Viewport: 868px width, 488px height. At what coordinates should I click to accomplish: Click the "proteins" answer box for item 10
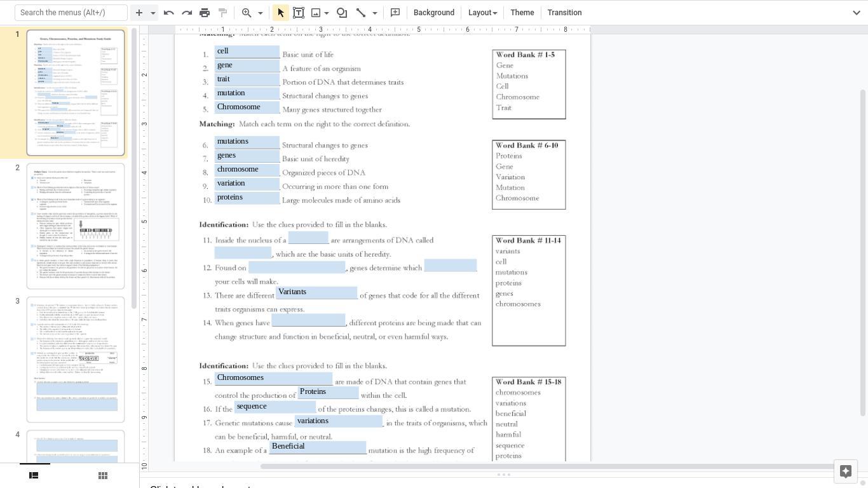[247, 198]
